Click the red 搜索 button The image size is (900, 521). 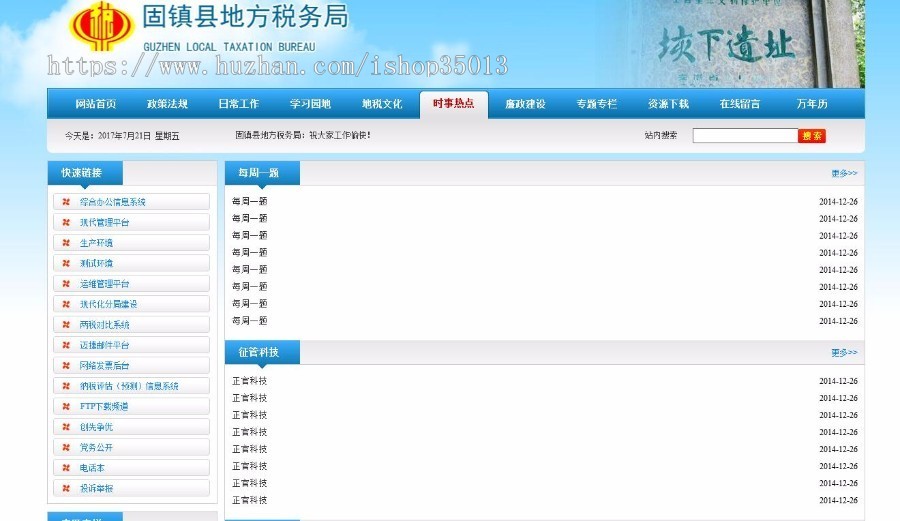(812, 136)
